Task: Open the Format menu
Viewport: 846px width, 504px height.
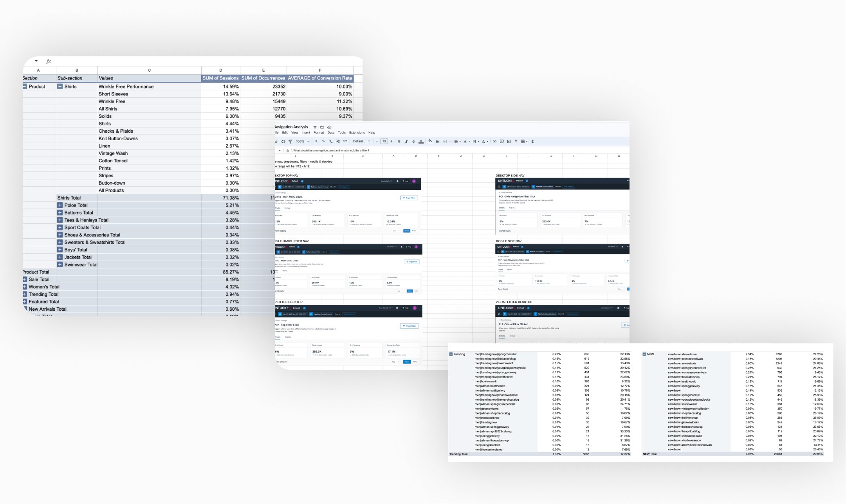Action: coord(318,133)
